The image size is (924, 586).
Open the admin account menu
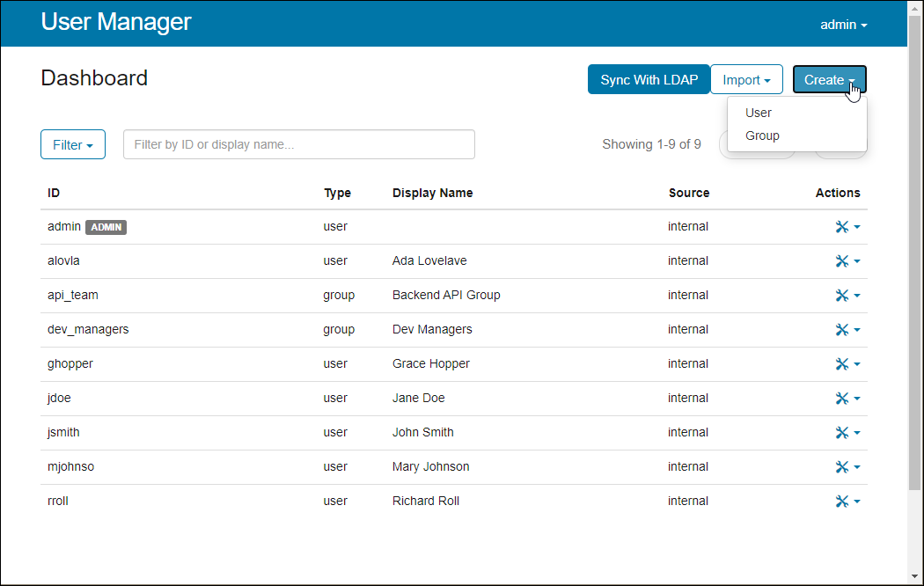click(843, 25)
